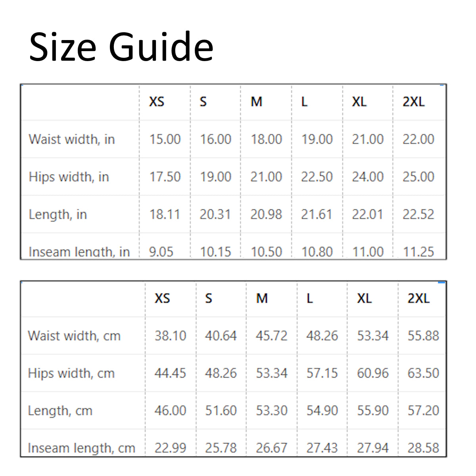Click the 11.25 inseam length cell
The width and height of the screenshot is (476, 476).
pyautogui.click(x=418, y=252)
